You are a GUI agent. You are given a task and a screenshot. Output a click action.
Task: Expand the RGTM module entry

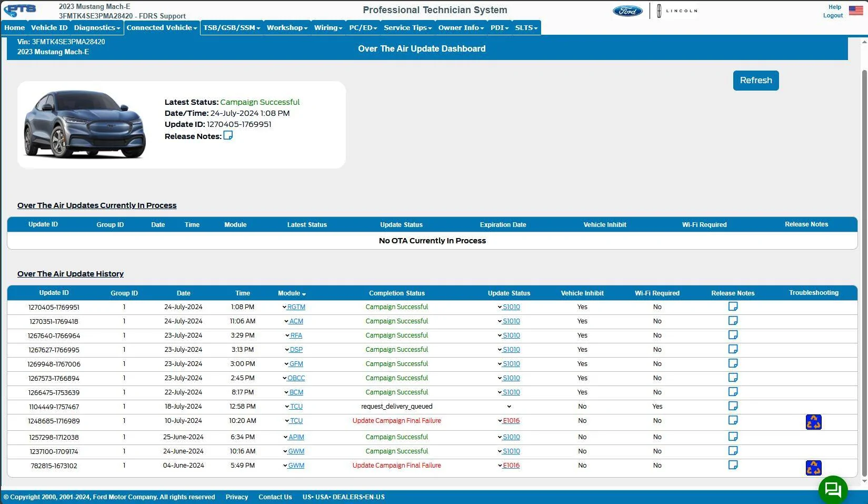click(x=294, y=307)
